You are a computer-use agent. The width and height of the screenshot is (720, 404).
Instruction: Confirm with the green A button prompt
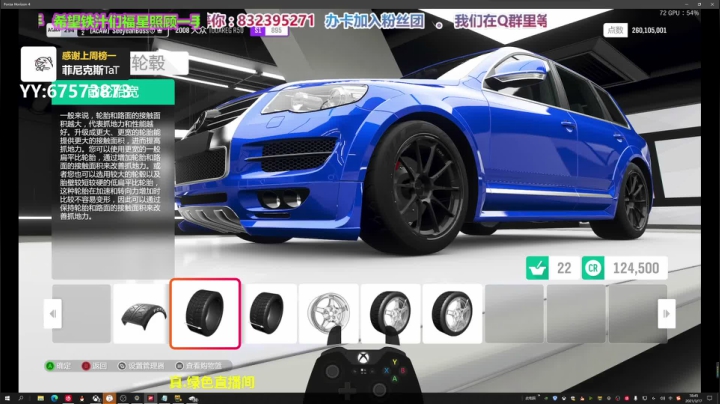(x=58, y=366)
